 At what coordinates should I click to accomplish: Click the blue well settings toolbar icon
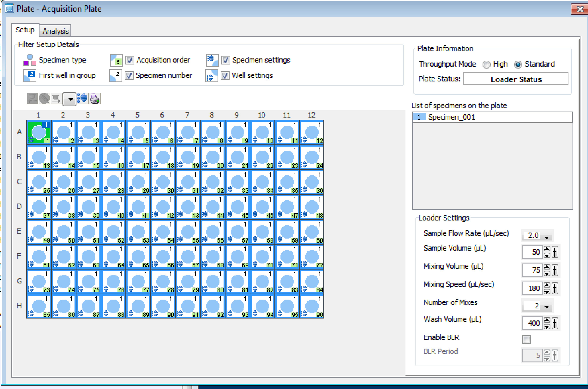tap(82, 99)
